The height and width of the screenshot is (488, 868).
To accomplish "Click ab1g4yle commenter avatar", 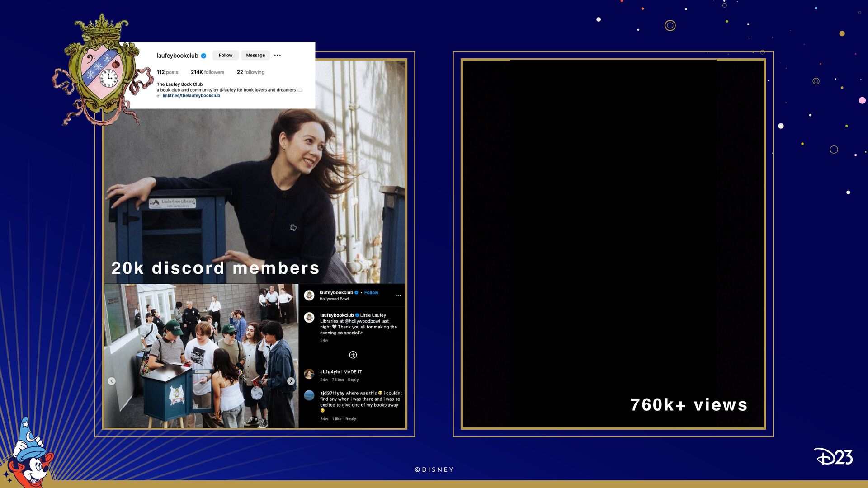I will click(x=309, y=374).
